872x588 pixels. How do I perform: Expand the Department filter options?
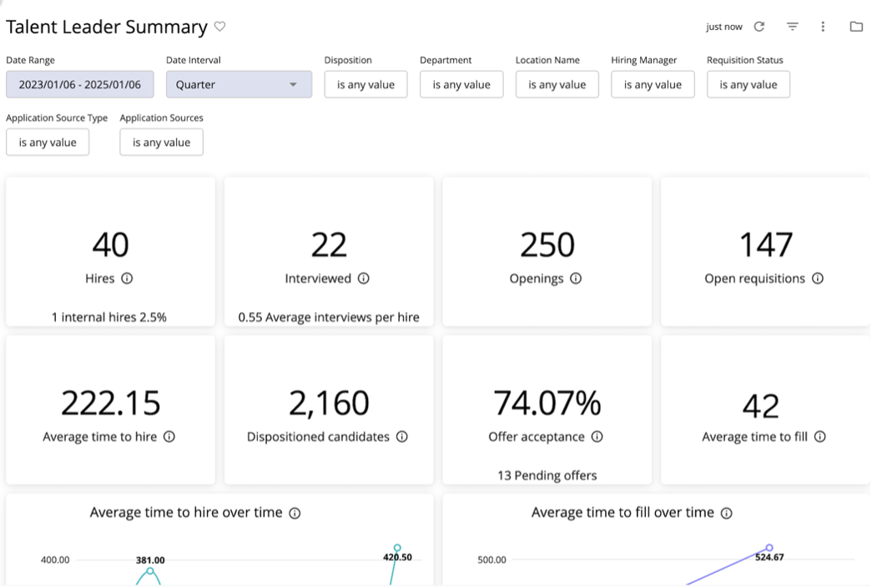pos(461,84)
